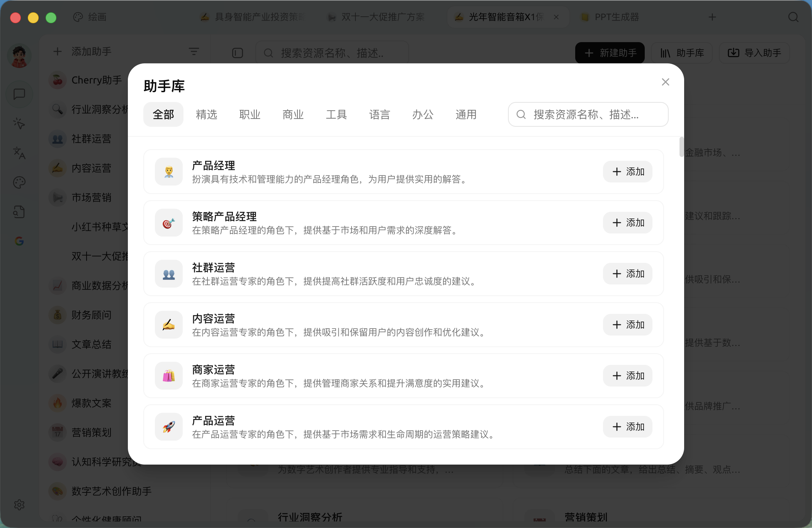Screen dimensions: 812x528
Task: Click the Google icon in sidebar
Action: tap(19, 241)
